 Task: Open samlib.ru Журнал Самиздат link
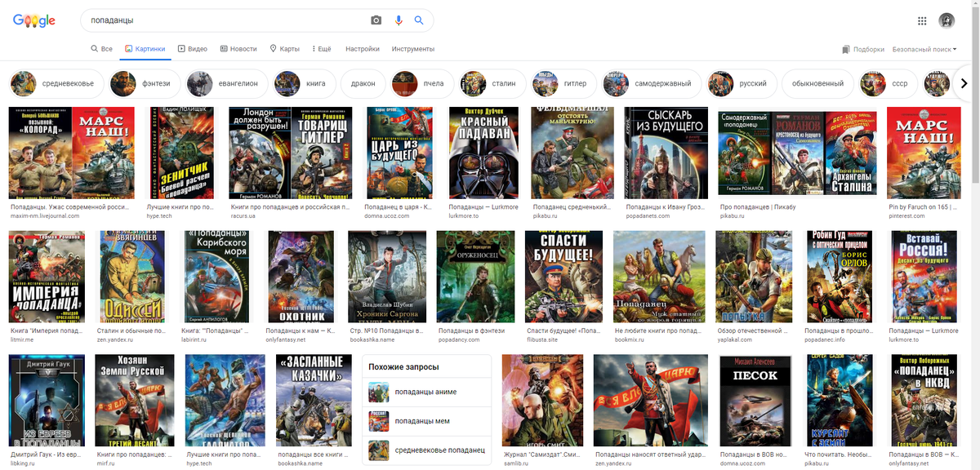[x=541, y=455]
